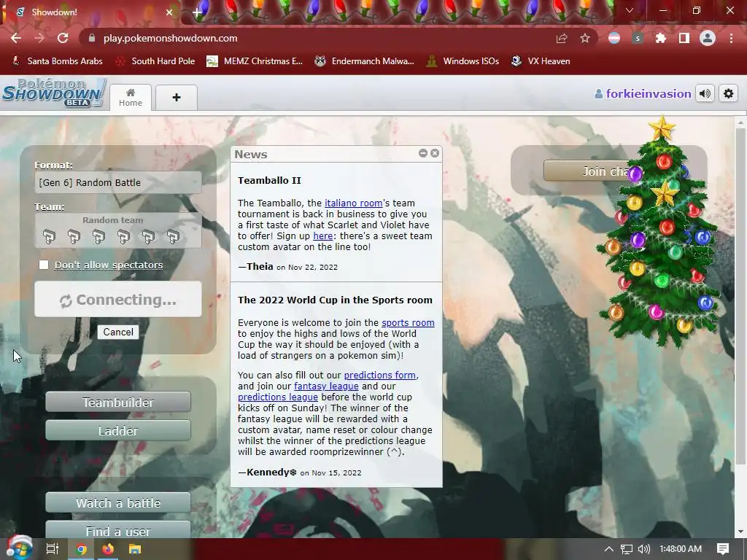Click the network tray icon
Image resolution: width=747 pixels, height=560 pixels.
(627, 549)
